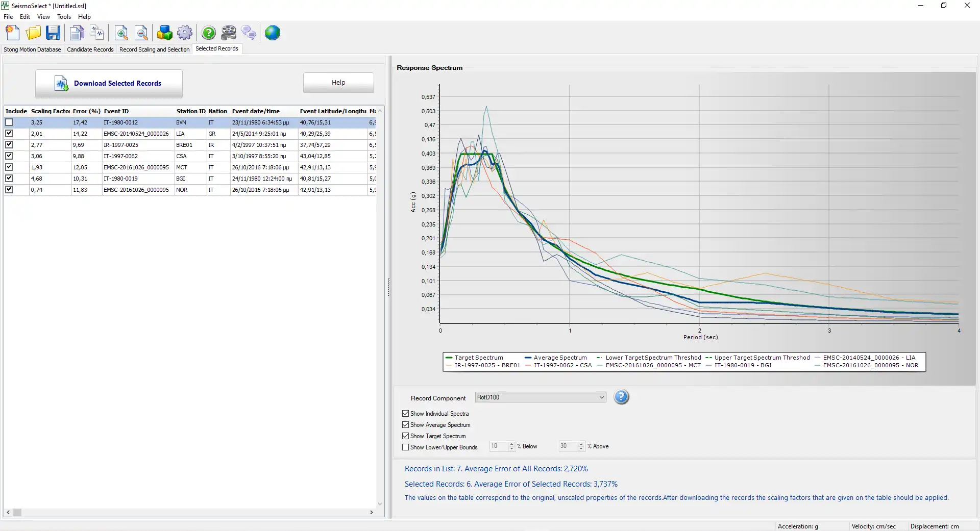
Task: Click the New project icon
Action: (x=13, y=33)
